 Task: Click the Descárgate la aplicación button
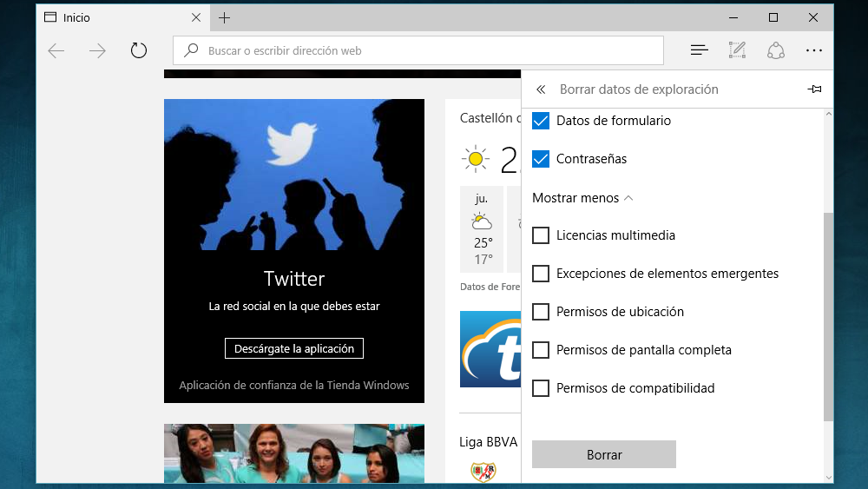pyautogui.click(x=294, y=348)
